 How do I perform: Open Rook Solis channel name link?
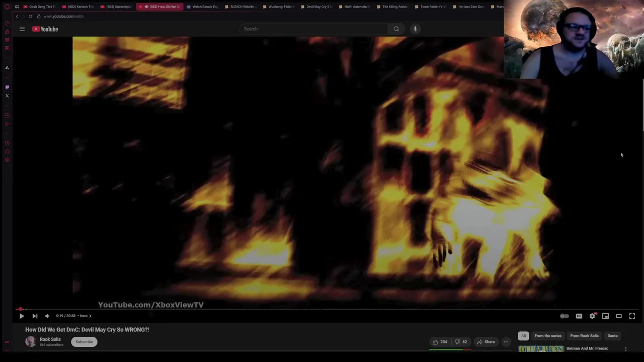point(50,339)
